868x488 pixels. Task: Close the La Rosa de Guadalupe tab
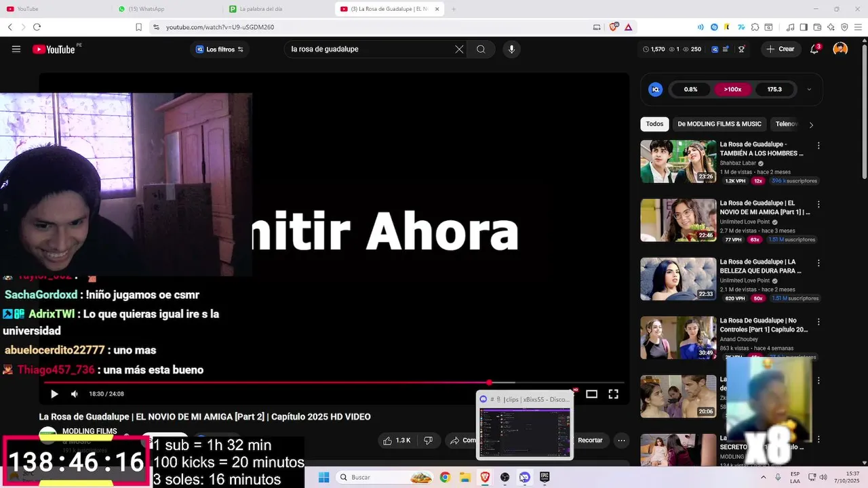tap(437, 9)
